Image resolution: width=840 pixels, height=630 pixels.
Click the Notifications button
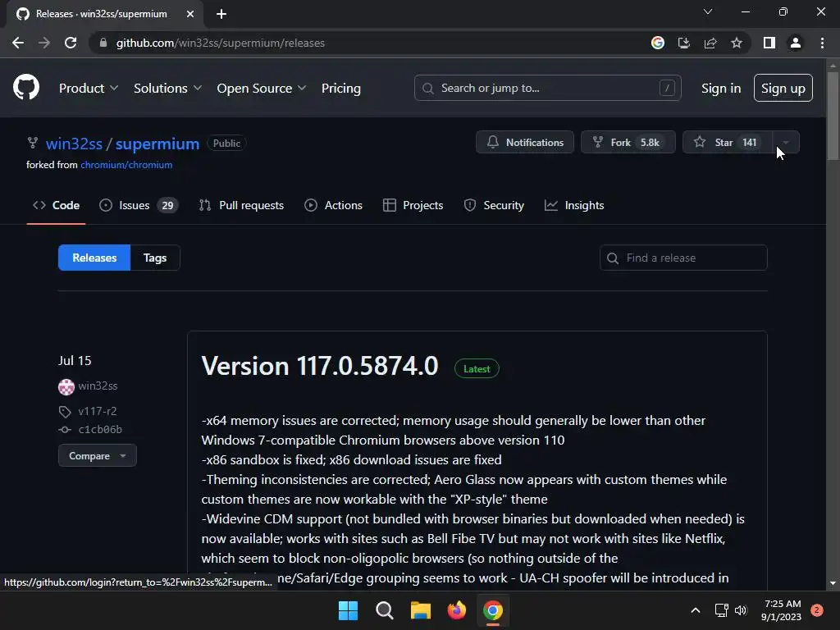point(524,142)
